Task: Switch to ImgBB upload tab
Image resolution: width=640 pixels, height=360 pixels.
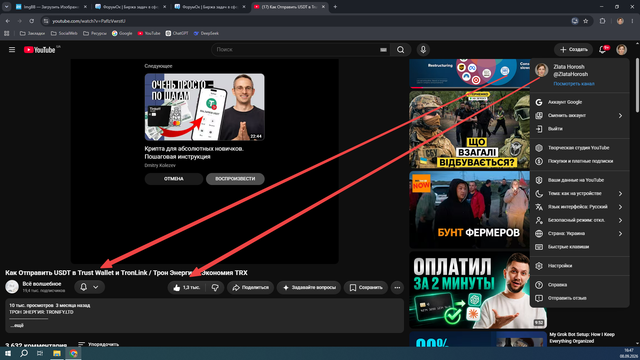Action: (x=50, y=7)
